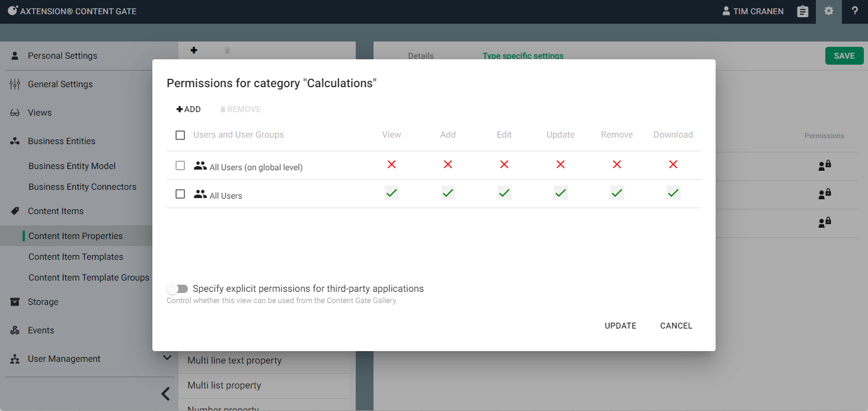Switch to the Details tab
The height and width of the screenshot is (411, 868).
click(420, 56)
